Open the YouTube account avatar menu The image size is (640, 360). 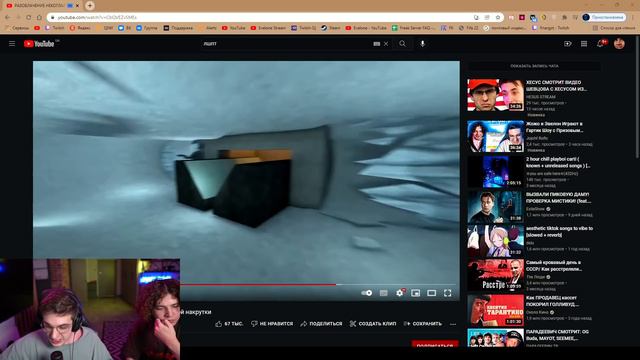click(x=619, y=44)
